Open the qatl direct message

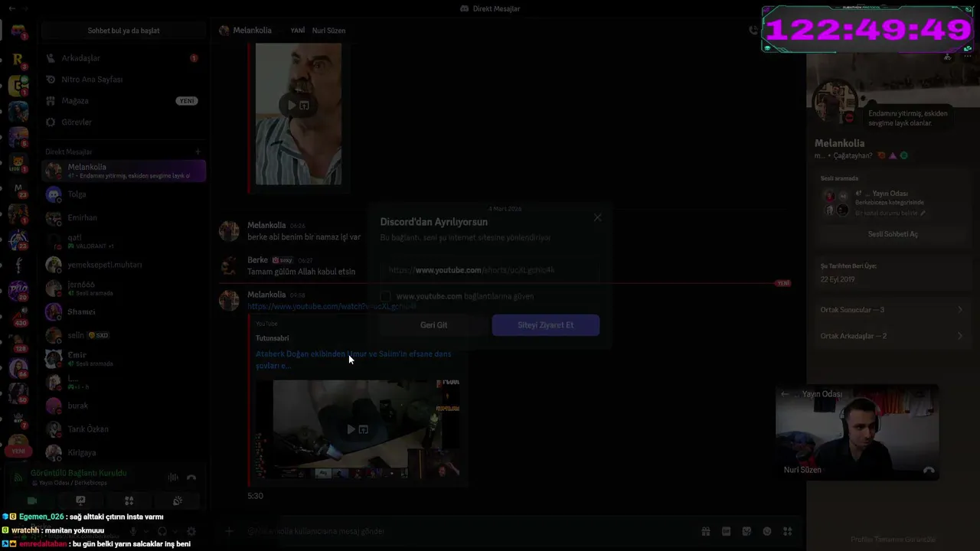tap(124, 241)
